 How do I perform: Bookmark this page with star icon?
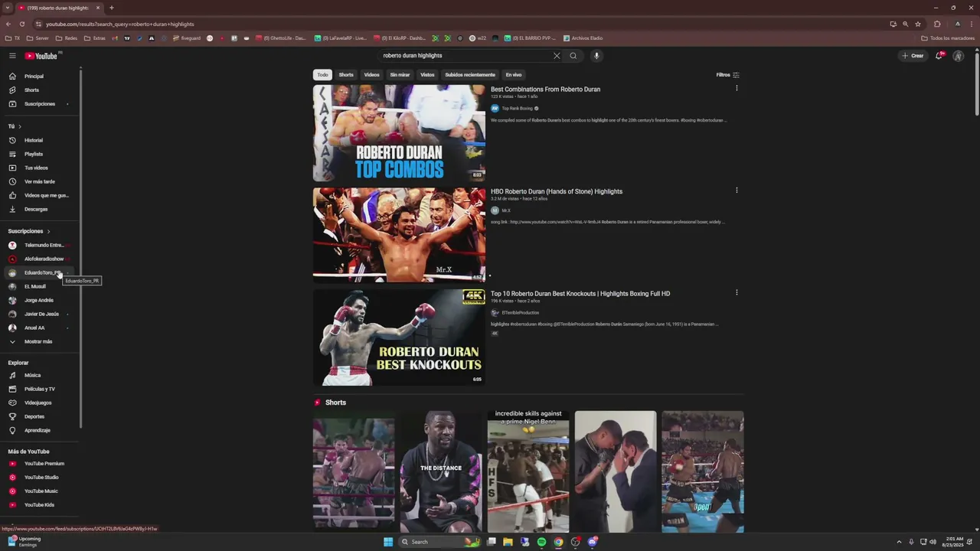[x=918, y=24]
